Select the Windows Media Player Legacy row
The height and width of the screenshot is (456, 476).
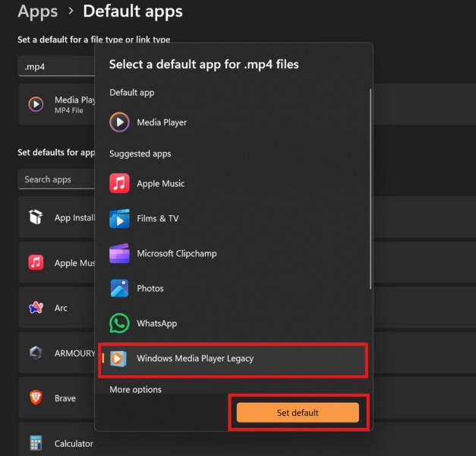[x=234, y=359]
